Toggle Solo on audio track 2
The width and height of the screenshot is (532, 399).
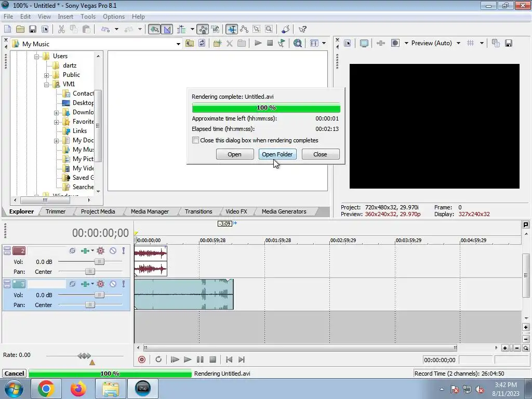(124, 251)
